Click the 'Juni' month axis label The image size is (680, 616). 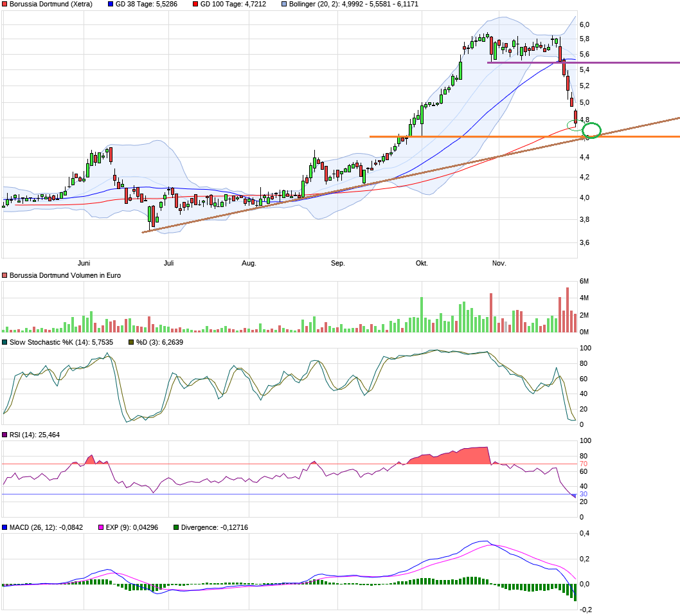[x=84, y=264]
